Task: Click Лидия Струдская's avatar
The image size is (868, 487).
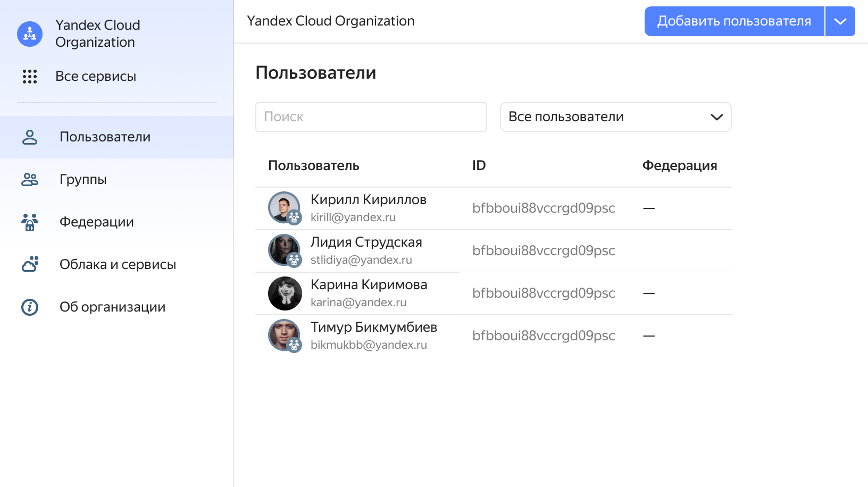Action: coord(284,250)
